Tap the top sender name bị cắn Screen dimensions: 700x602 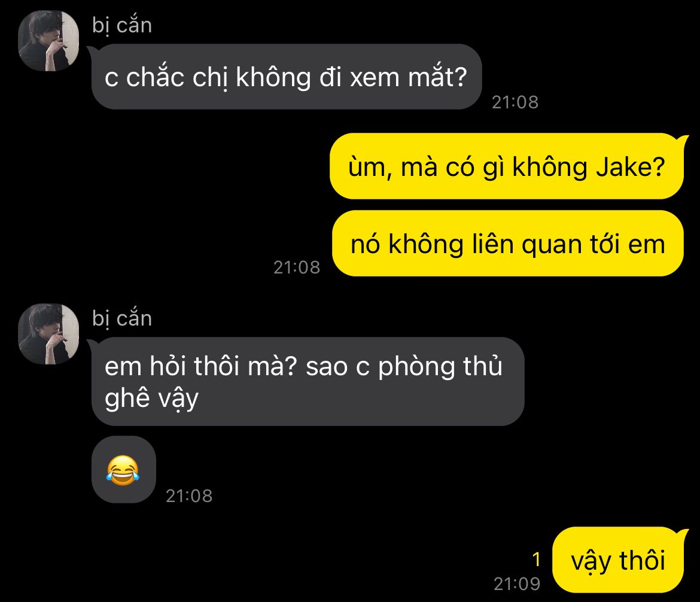[x=122, y=26]
